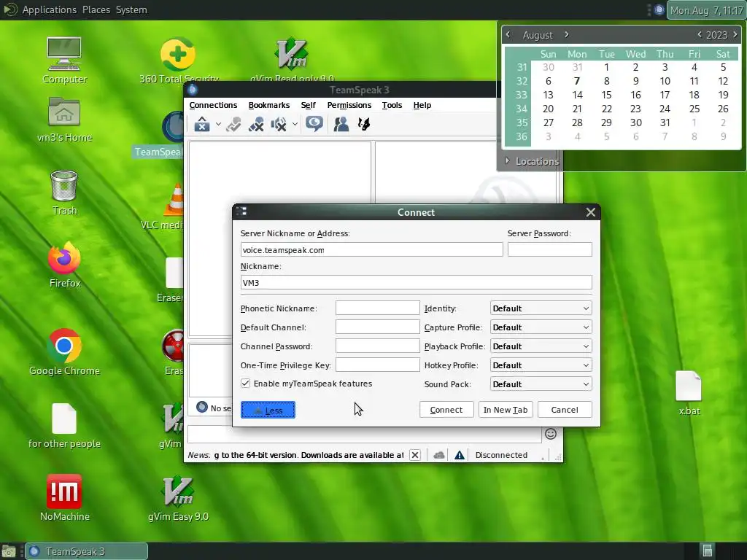
Task: Go to next year after 2023
Action: (735, 34)
